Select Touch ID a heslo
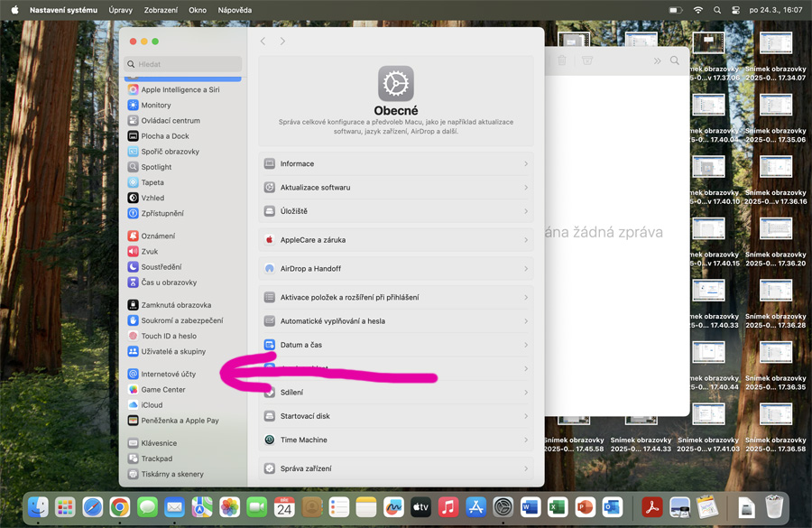Screen dimensions: 812x528 click(x=169, y=336)
